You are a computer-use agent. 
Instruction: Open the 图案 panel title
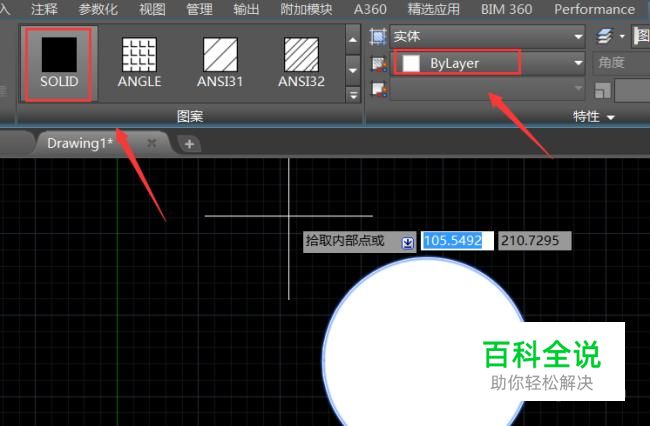pos(190,116)
